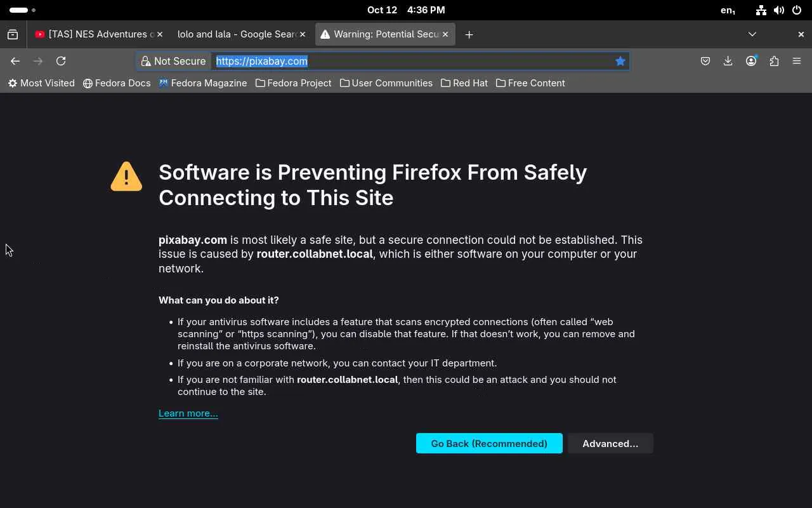
Task: Toggle the bookmark star icon
Action: (620, 61)
